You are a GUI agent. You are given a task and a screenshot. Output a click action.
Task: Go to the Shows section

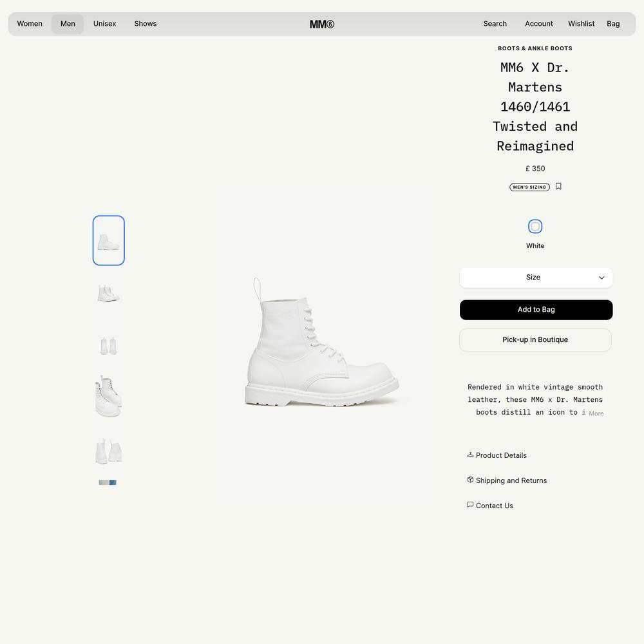coord(146,24)
